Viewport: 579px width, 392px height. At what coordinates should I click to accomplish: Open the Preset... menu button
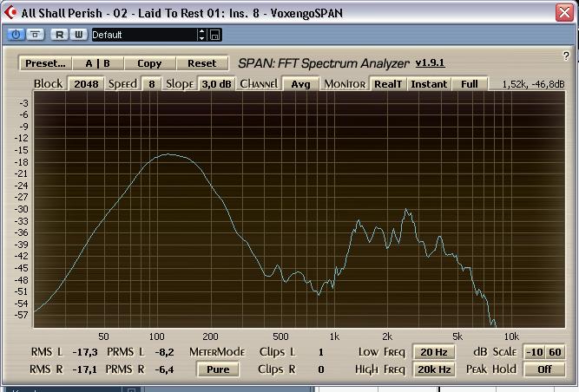click(x=45, y=63)
